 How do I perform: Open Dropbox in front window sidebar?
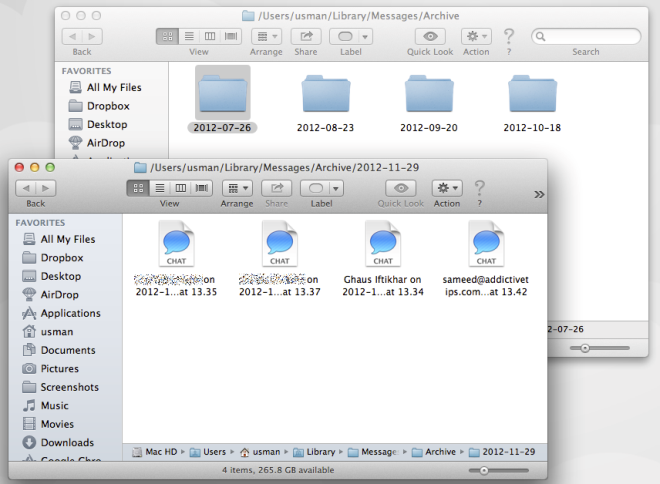(x=60, y=258)
